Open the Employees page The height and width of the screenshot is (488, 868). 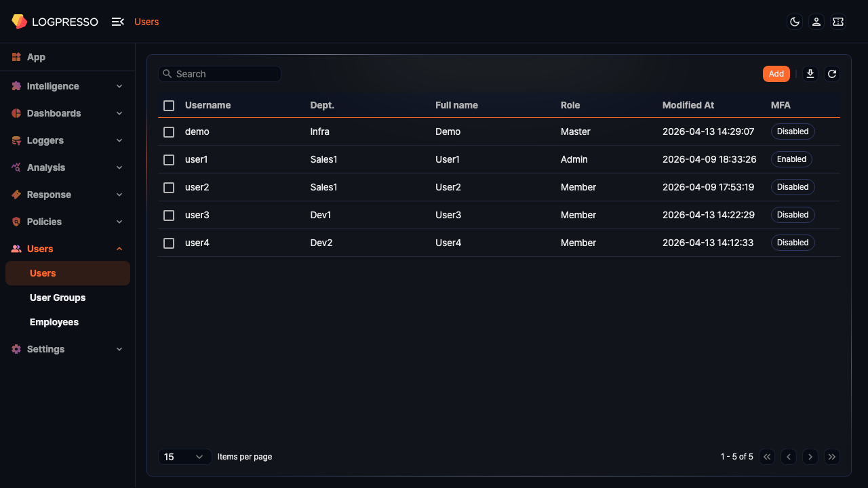point(54,322)
